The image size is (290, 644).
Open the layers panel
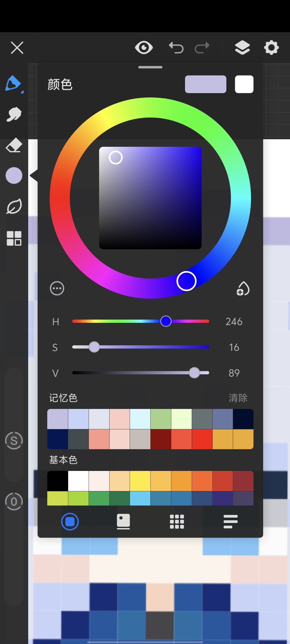(x=242, y=48)
